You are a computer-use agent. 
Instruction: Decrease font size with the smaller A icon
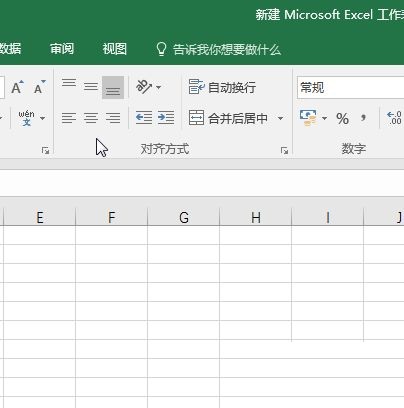pos(39,88)
